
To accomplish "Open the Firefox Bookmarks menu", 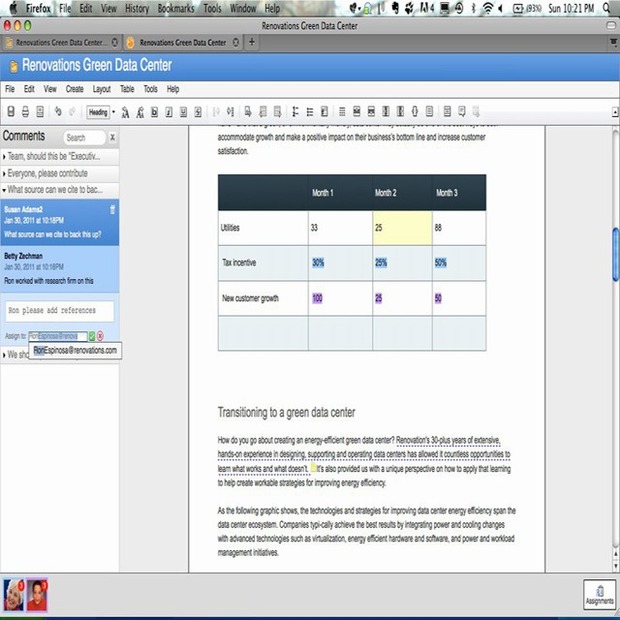I will click(176, 8).
